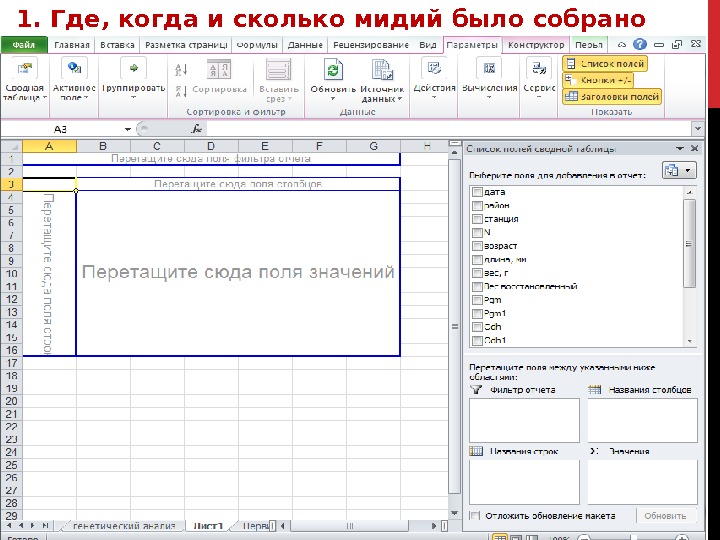The image size is (720, 540).
Task: Check the дата field checkbox
Action: [x=477, y=192]
